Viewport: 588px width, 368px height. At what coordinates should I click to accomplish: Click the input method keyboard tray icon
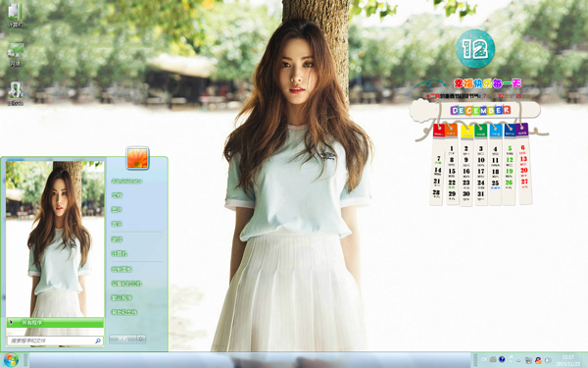coord(493,359)
